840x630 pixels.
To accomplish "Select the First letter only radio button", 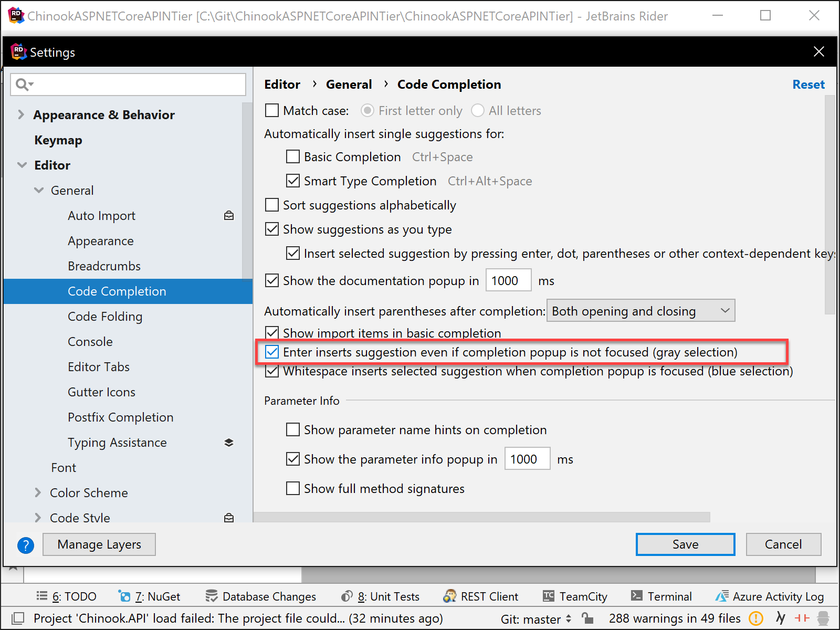I will tap(367, 110).
